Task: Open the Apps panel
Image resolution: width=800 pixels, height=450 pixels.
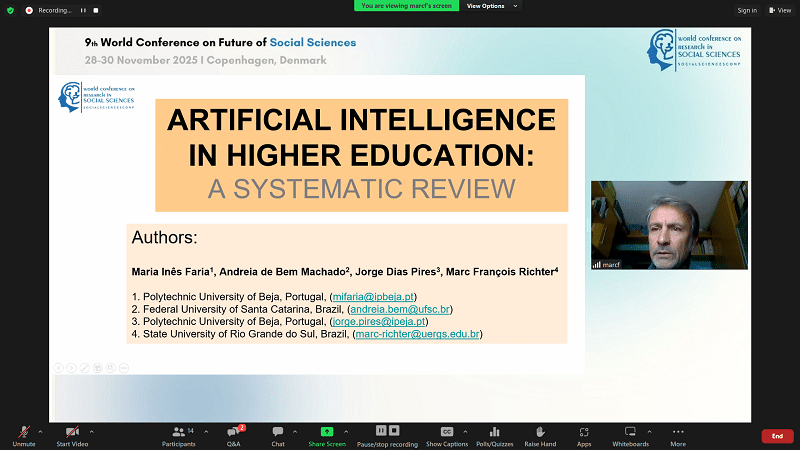Action: (584, 436)
